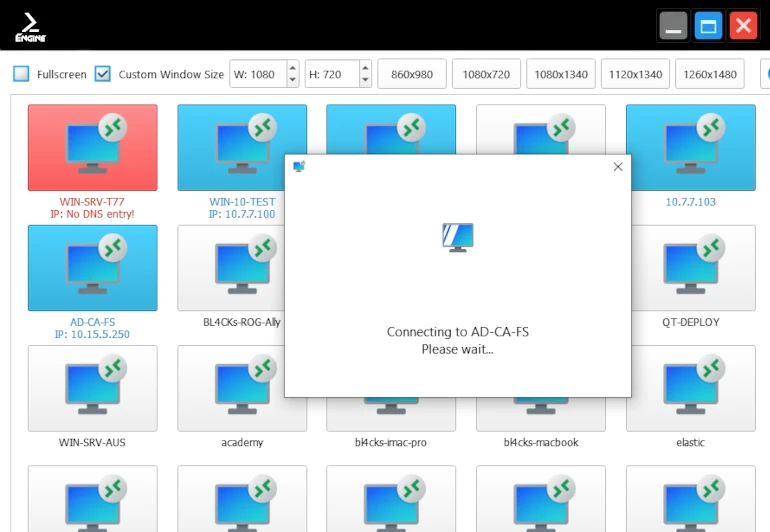Select the 1120x1340 size preset
Viewport: 770px width, 532px height.
click(635, 74)
